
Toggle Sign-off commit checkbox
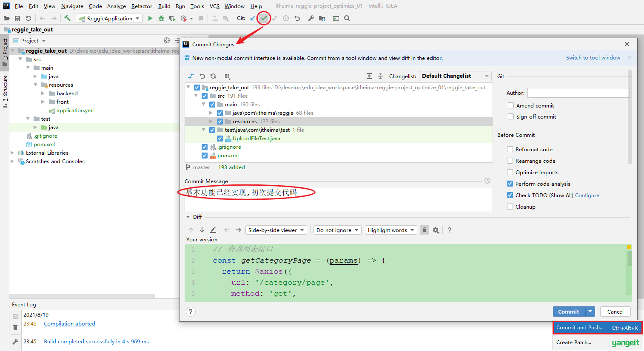click(x=511, y=116)
